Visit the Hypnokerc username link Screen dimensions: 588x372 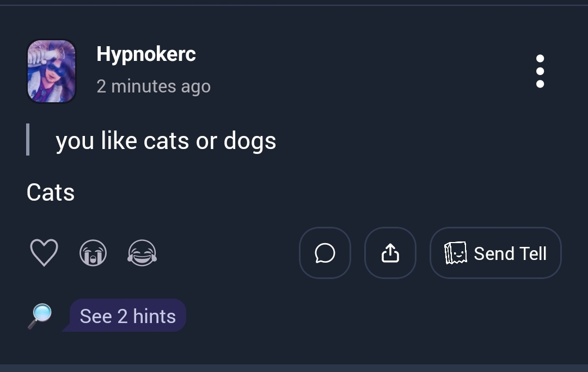pos(146,54)
